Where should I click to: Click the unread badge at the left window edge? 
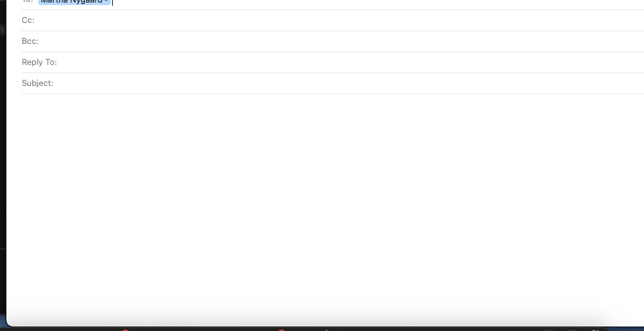(2, 30)
